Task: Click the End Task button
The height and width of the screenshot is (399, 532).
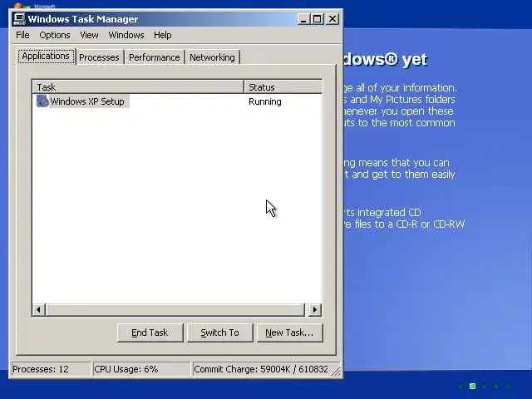Action: (x=150, y=332)
